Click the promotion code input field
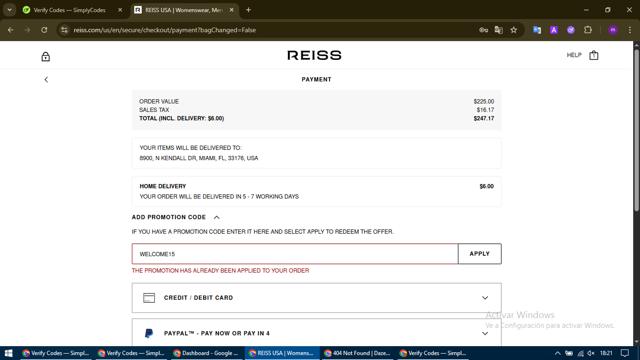 295,254
